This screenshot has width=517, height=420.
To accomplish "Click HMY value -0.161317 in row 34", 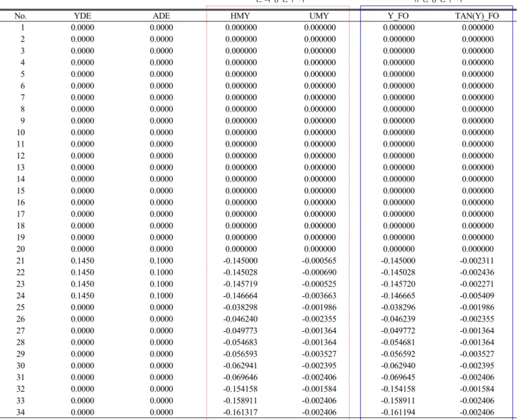I will pyautogui.click(x=240, y=412).
